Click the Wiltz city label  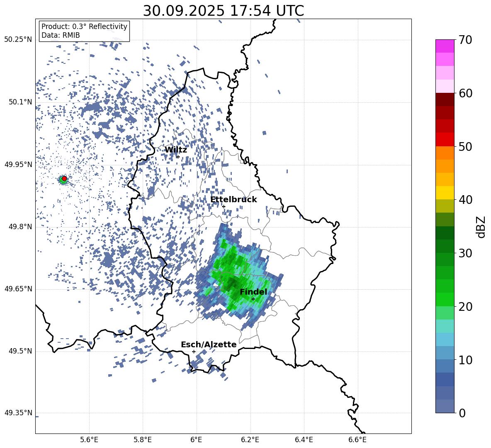coord(176,150)
